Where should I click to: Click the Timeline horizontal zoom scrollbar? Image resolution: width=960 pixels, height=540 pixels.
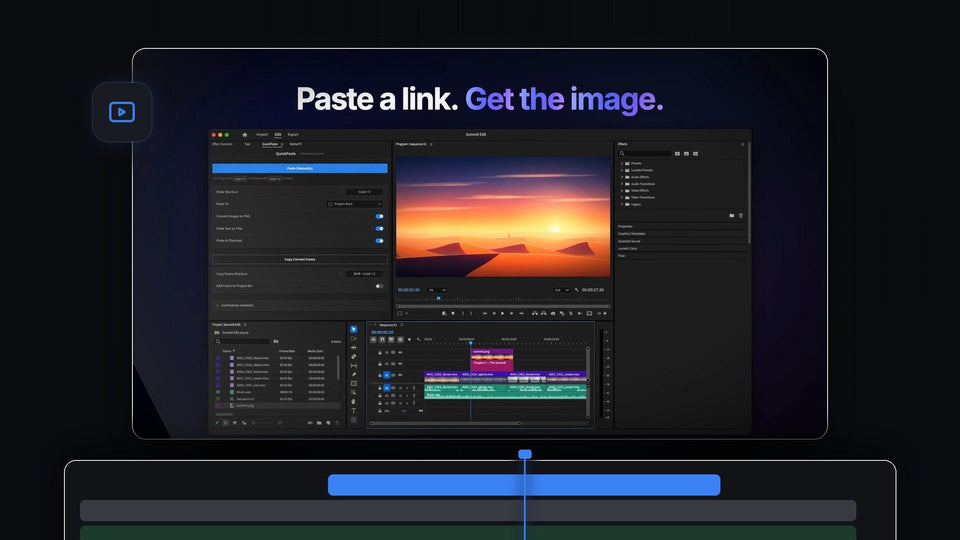[446, 423]
